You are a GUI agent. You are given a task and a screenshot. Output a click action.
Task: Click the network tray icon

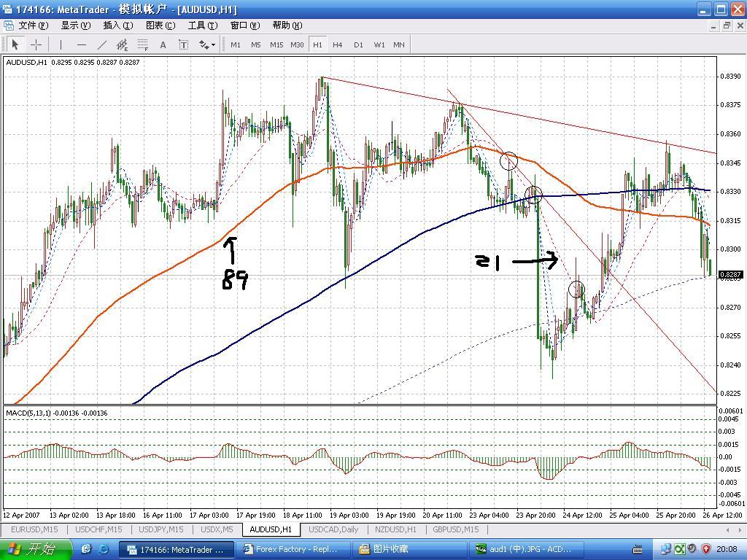pos(667,549)
